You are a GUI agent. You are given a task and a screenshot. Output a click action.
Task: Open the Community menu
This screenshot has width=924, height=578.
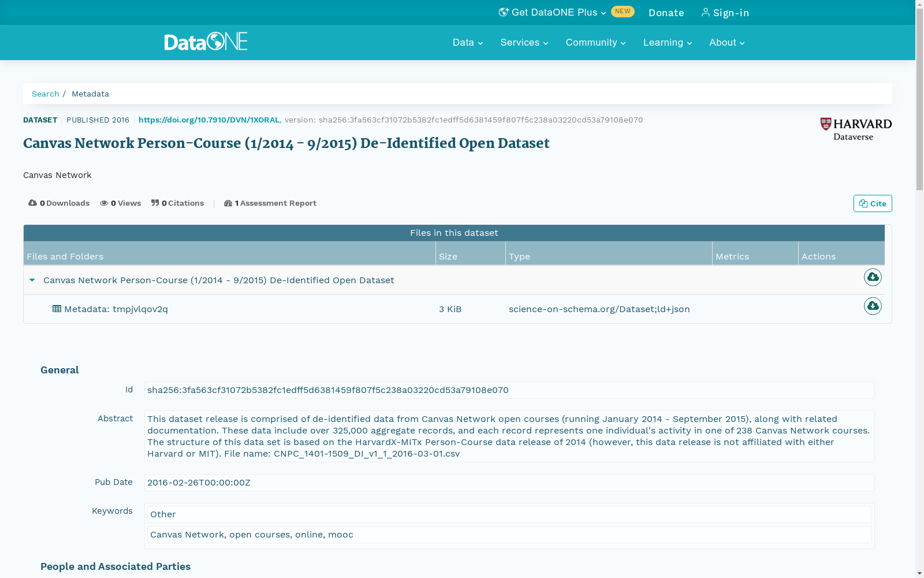pyautogui.click(x=595, y=42)
